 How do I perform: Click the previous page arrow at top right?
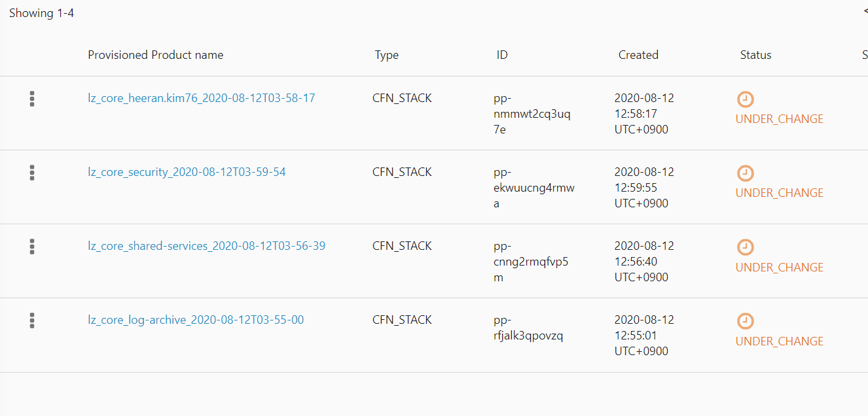(x=865, y=11)
